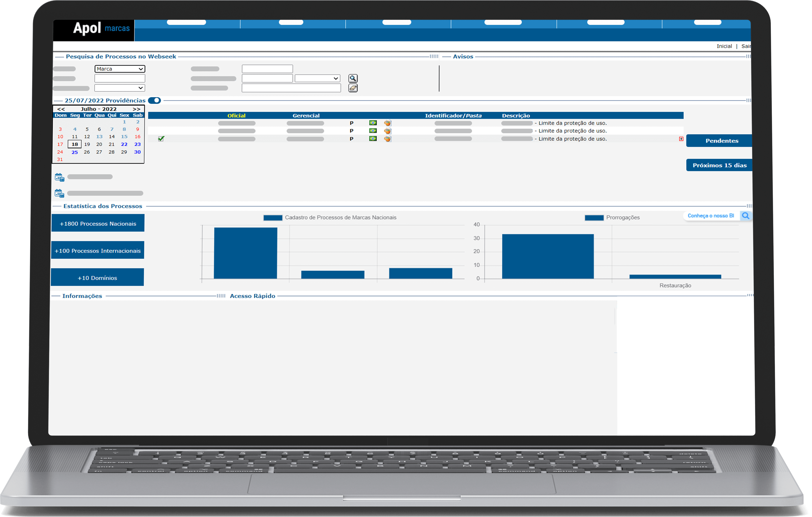Image resolution: width=812 pixels, height=517 pixels.
Task: Click the upper calendar icon below the month grid
Action: (60, 177)
